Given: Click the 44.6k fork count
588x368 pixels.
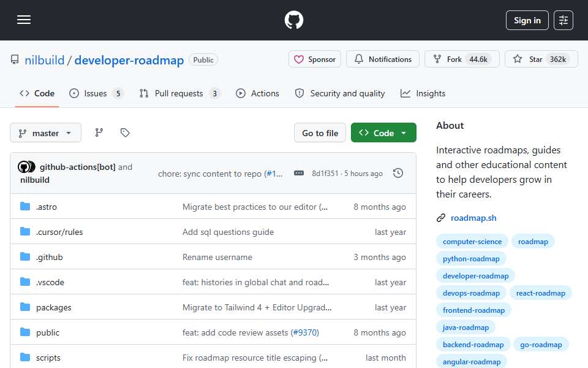Looking at the screenshot, I should tap(478, 59).
